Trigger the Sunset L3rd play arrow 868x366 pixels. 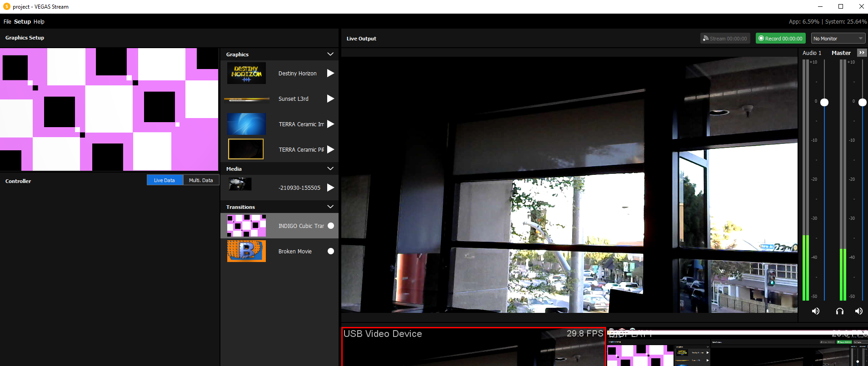tap(330, 99)
